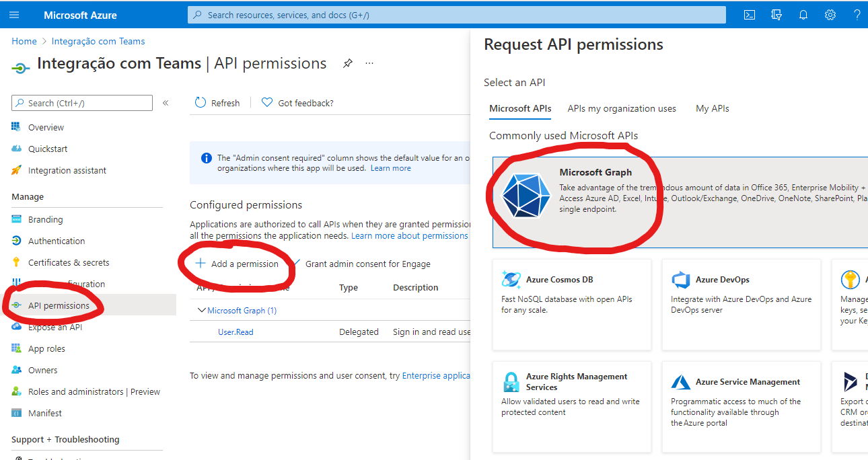Open Integração com Teams breadcrumb link
The width and height of the screenshot is (868, 460).
click(x=98, y=41)
